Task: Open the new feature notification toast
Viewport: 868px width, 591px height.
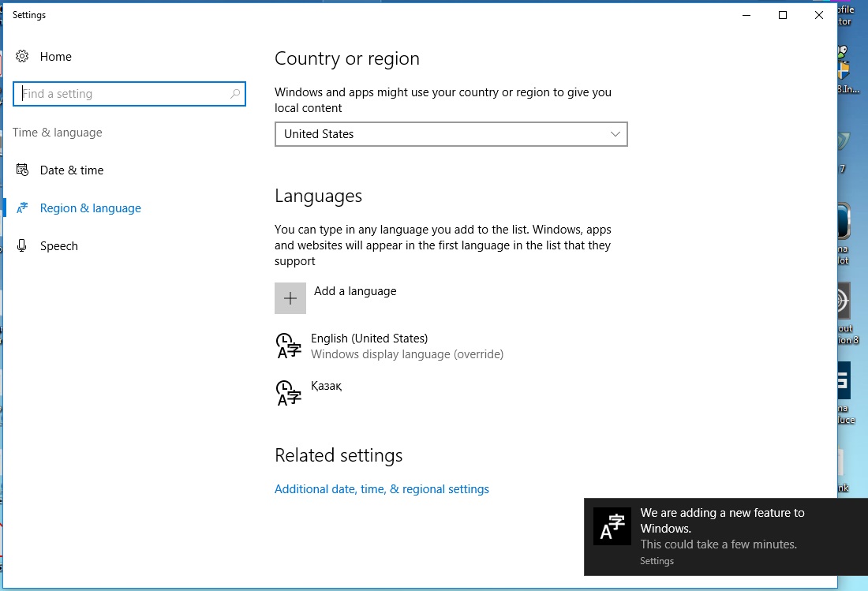Action: [x=726, y=537]
